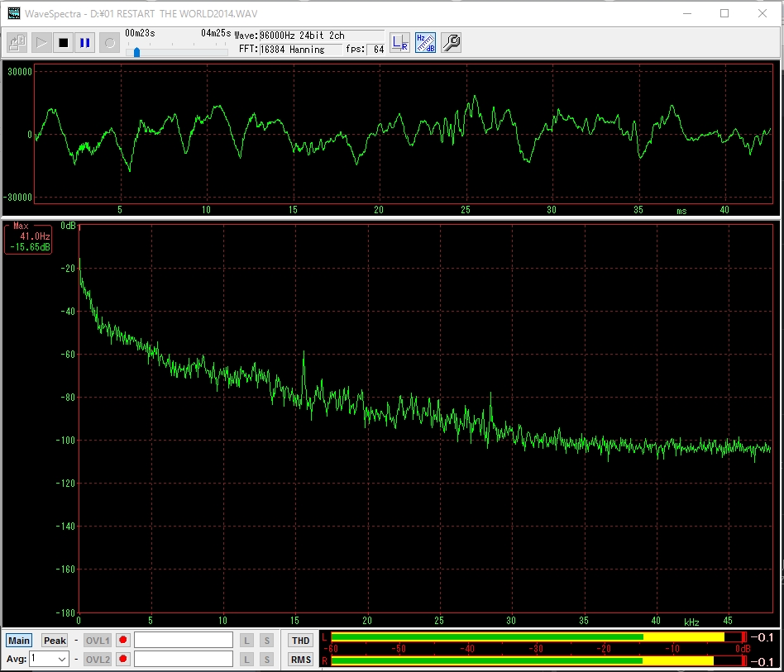Screen dimensions: 784x672
Task: Click the red record dot beside OVL2
Action: tap(123, 659)
